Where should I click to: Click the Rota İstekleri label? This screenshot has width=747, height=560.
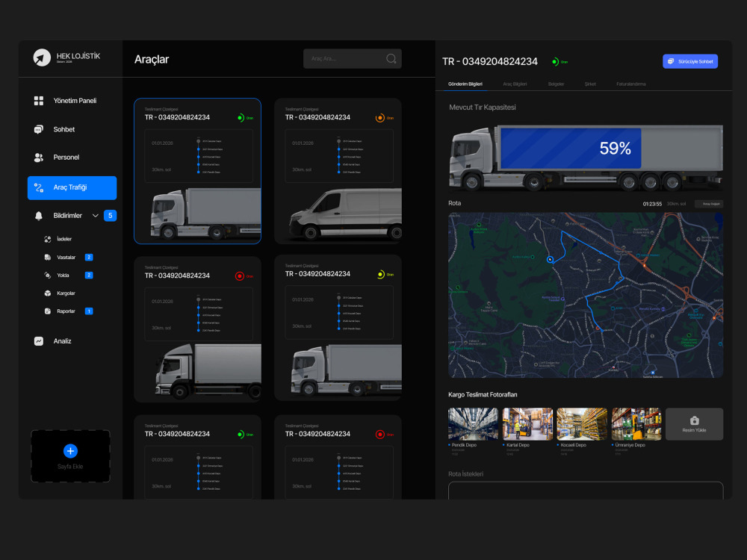coord(465,474)
